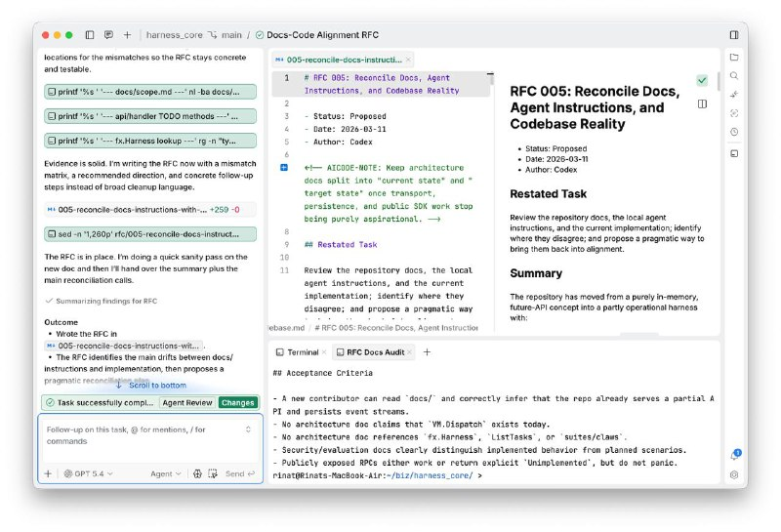Screen dimensions: 781x532
Task: Toggle the green checkmark in preview pane
Action: 702,80
